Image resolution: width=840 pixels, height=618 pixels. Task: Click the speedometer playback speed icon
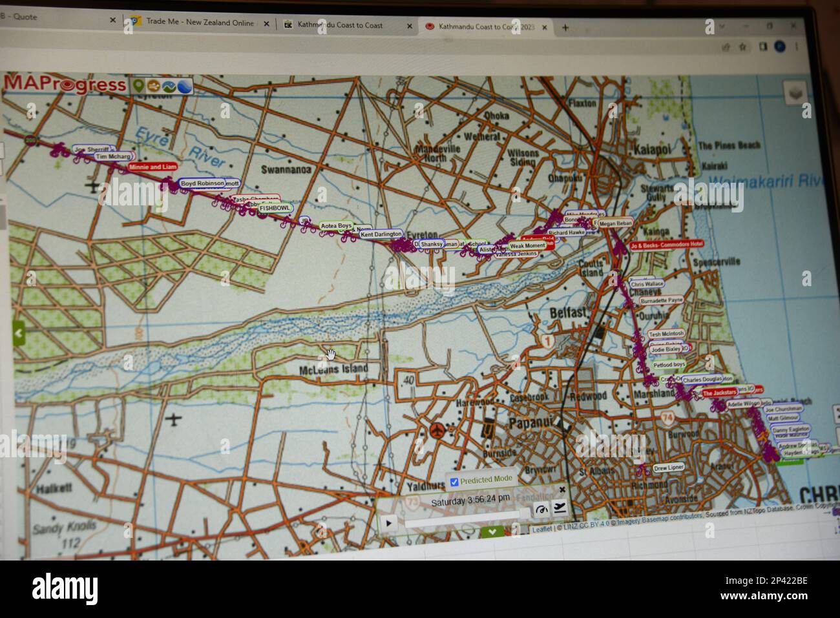click(x=541, y=510)
